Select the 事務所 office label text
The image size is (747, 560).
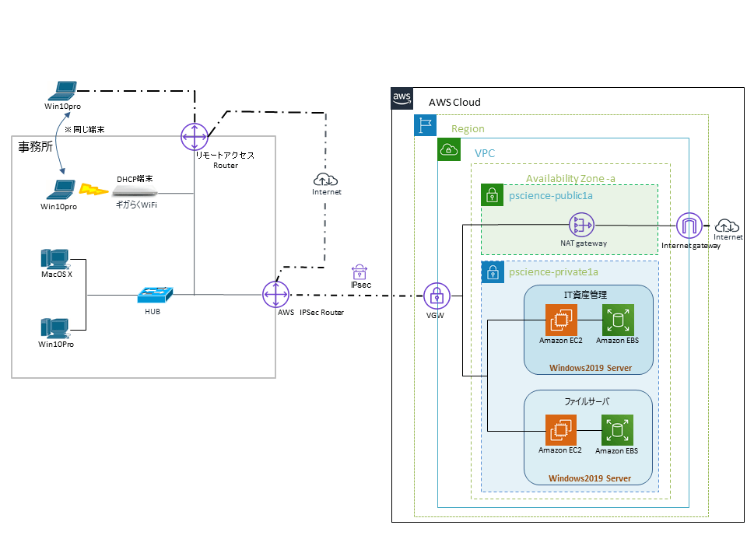pyautogui.click(x=36, y=147)
